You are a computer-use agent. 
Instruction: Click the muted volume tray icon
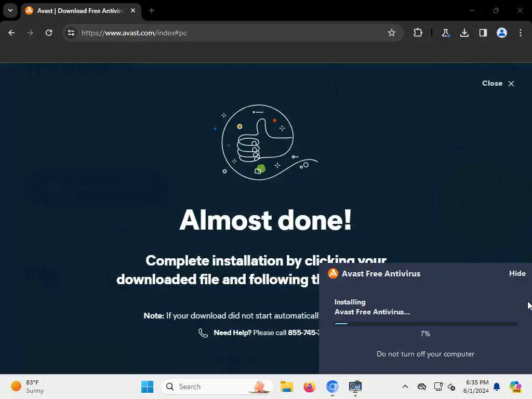coord(451,387)
